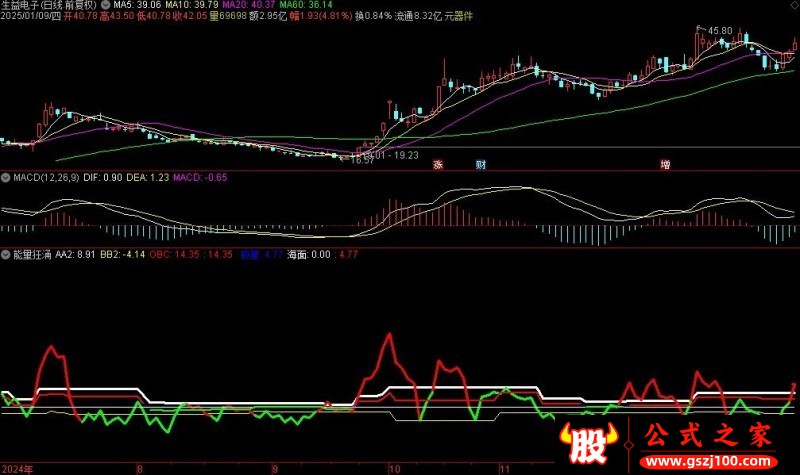Click the low price 低40.78
The image size is (800, 475).
[x=154, y=16]
